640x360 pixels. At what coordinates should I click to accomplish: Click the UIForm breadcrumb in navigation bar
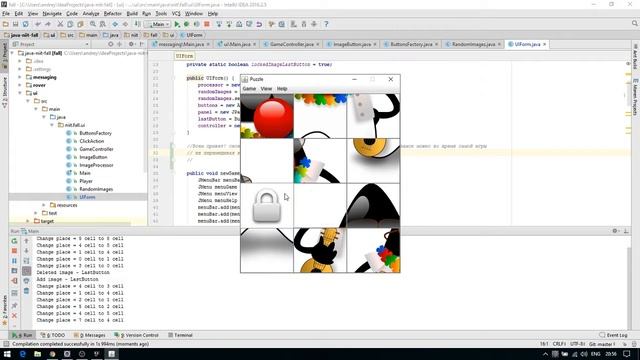191,35
